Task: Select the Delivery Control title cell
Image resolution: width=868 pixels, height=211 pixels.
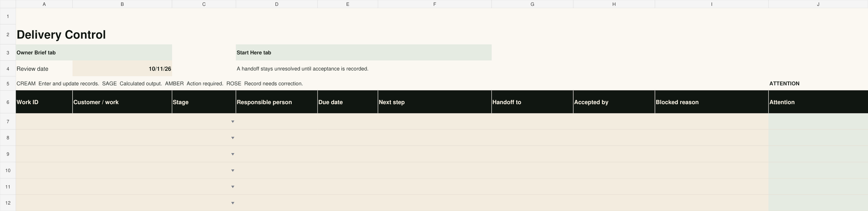Action: 61,35
